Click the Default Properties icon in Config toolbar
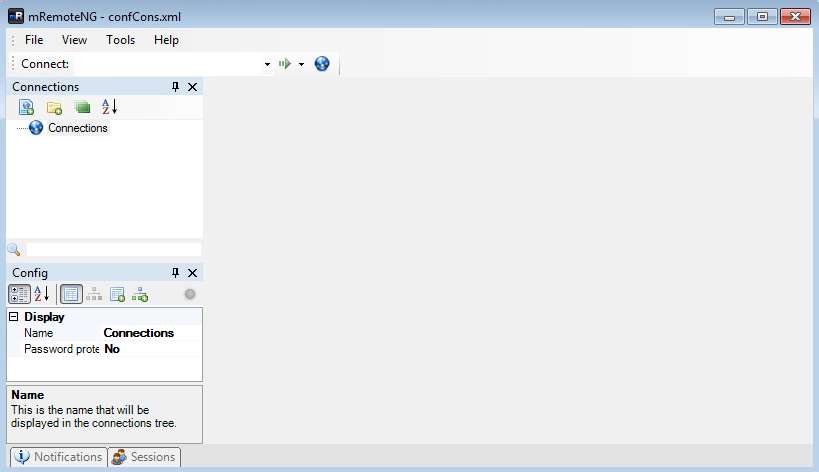 pos(117,294)
